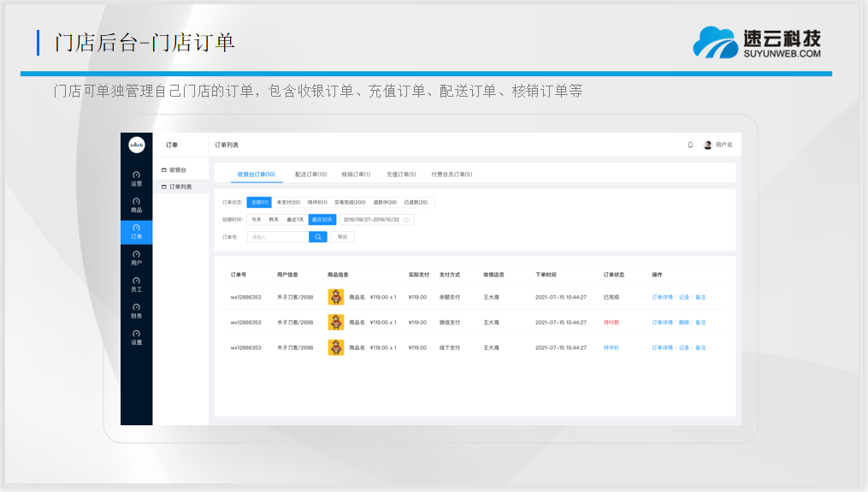Open the 商品 section in sidebar
The width and height of the screenshot is (868, 492).
137,205
